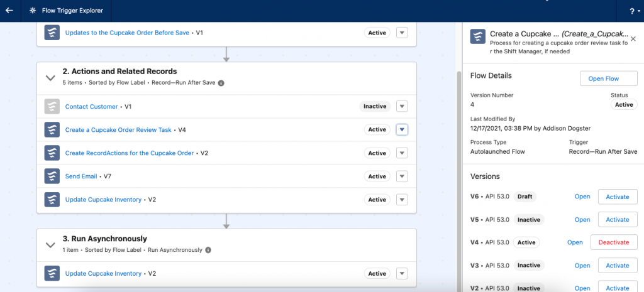Open version V4

pyautogui.click(x=575, y=242)
